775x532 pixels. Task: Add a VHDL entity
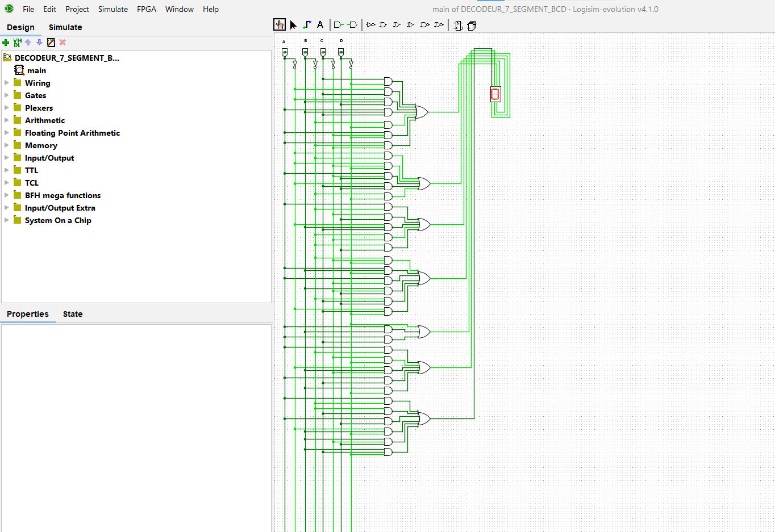point(17,43)
